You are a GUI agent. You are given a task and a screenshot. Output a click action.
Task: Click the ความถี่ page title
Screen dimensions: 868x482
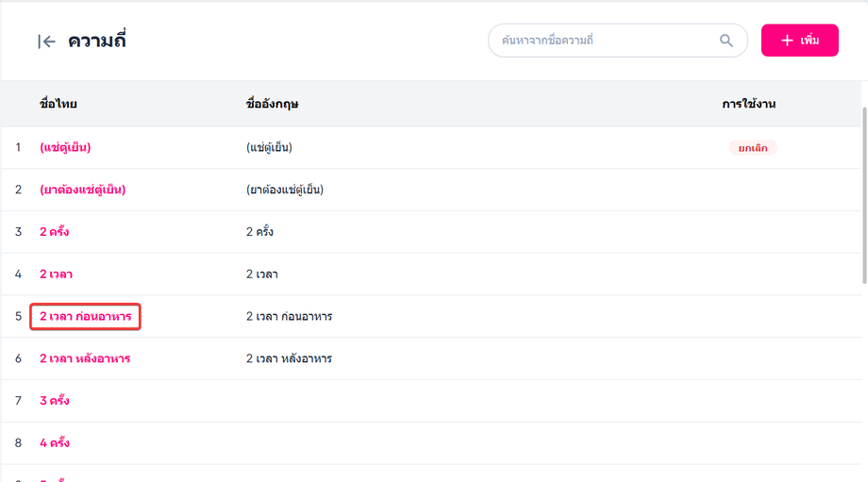click(x=97, y=42)
